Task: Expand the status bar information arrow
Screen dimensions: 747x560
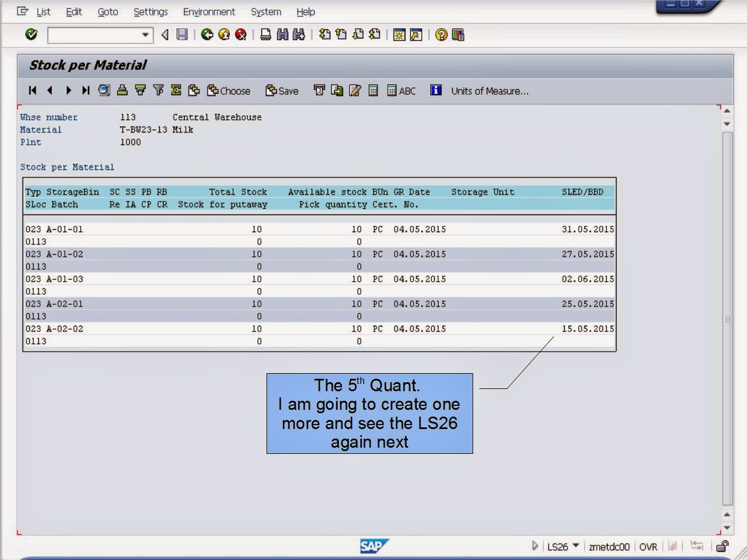Action: tap(534, 546)
